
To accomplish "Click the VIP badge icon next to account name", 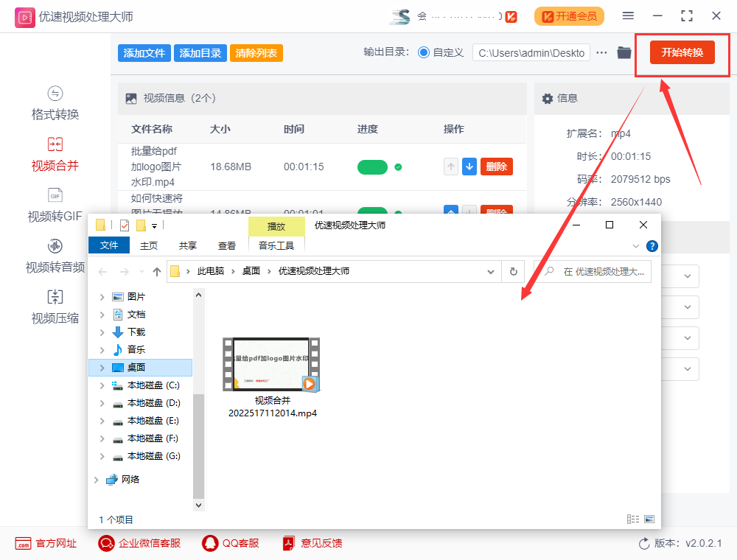I will tap(511, 17).
